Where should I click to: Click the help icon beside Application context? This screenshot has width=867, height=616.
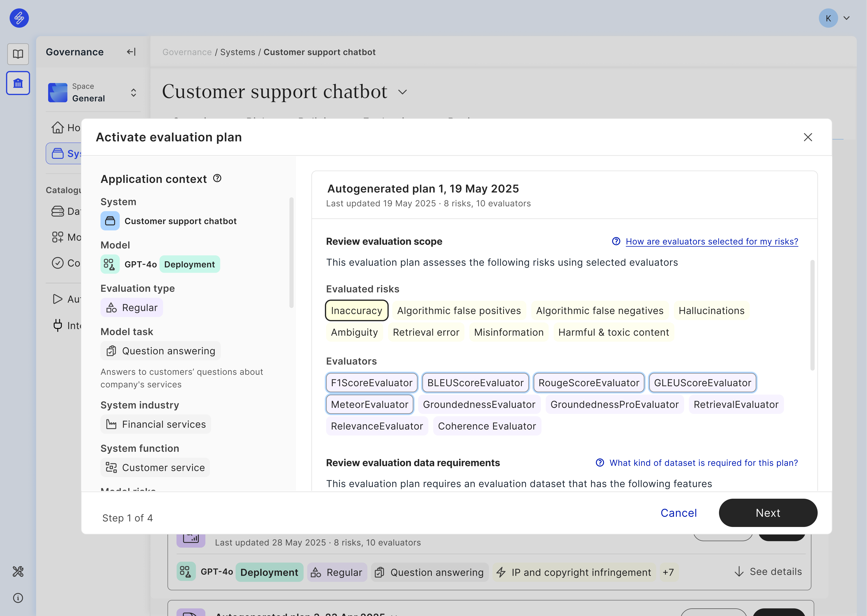[x=217, y=178]
